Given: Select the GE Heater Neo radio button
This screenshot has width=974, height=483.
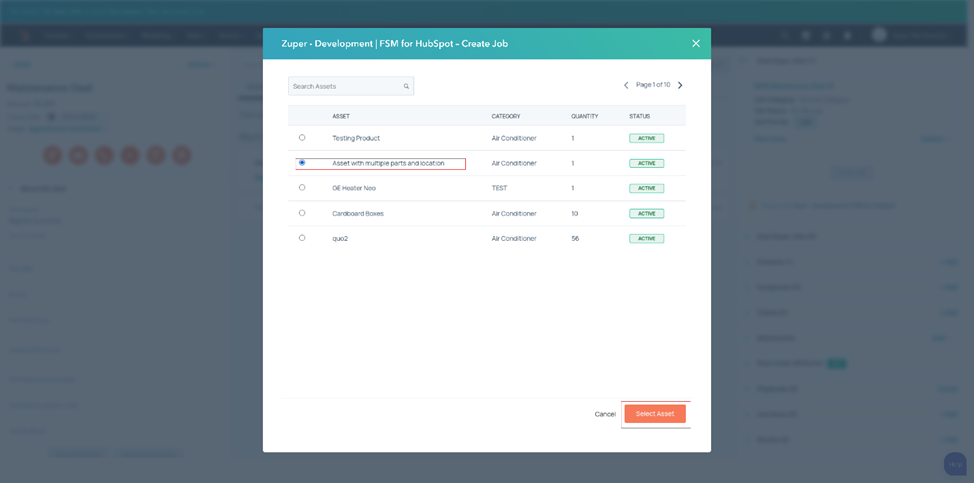Looking at the screenshot, I should point(302,187).
